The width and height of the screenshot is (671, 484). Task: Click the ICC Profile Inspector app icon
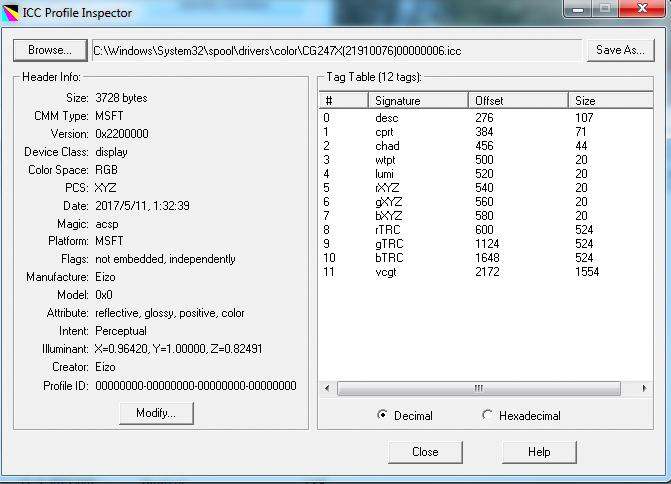(x=10, y=13)
